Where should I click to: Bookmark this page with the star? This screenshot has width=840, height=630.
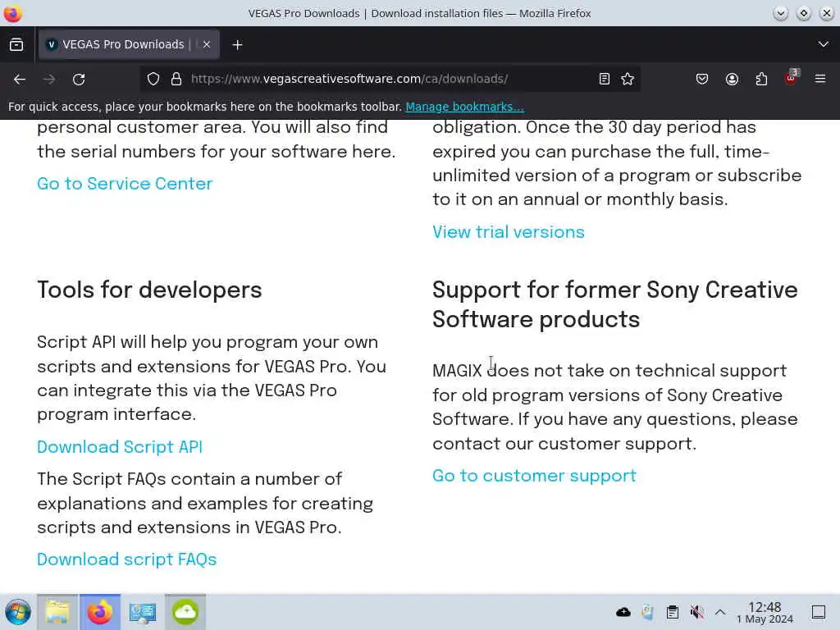(x=628, y=79)
